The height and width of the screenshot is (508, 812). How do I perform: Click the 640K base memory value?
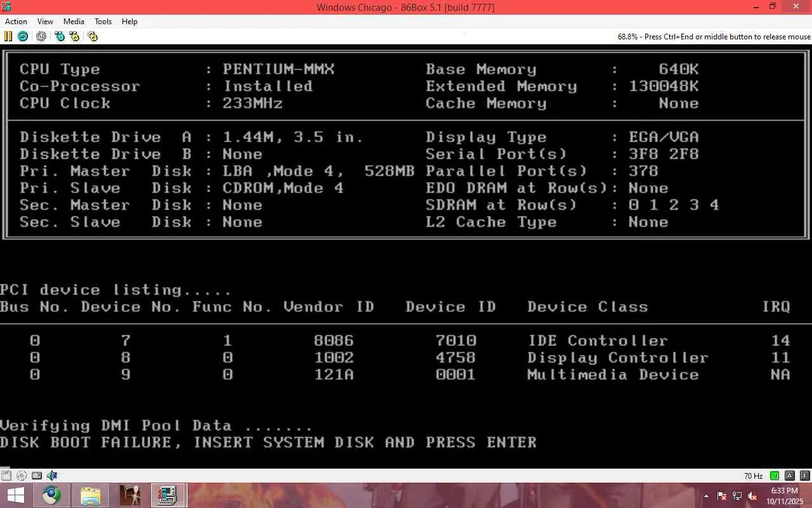click(x=679, y=69)
